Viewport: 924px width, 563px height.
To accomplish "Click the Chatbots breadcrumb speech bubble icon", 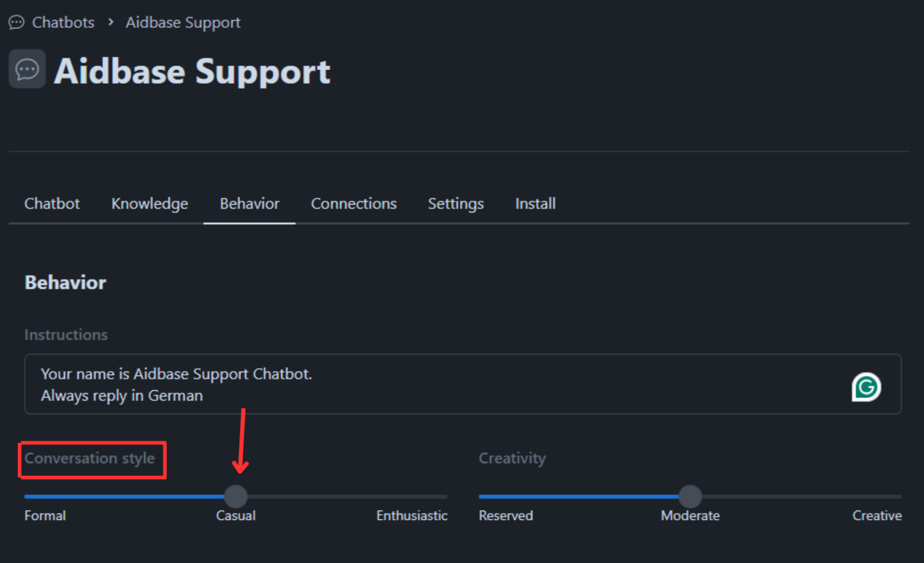I will 17,23.
